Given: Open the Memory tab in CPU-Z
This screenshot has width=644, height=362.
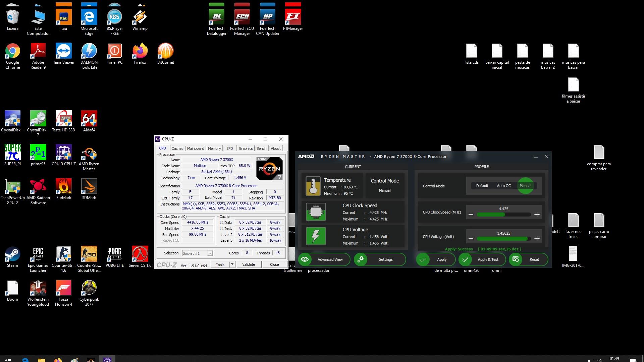Looking at the screenshot, I should [214, 148].
